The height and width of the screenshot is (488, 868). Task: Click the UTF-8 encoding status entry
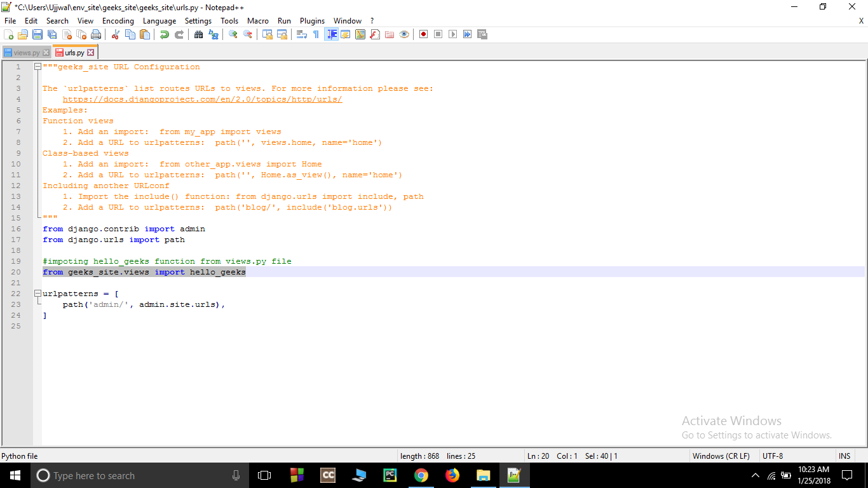tap(772, 456)
